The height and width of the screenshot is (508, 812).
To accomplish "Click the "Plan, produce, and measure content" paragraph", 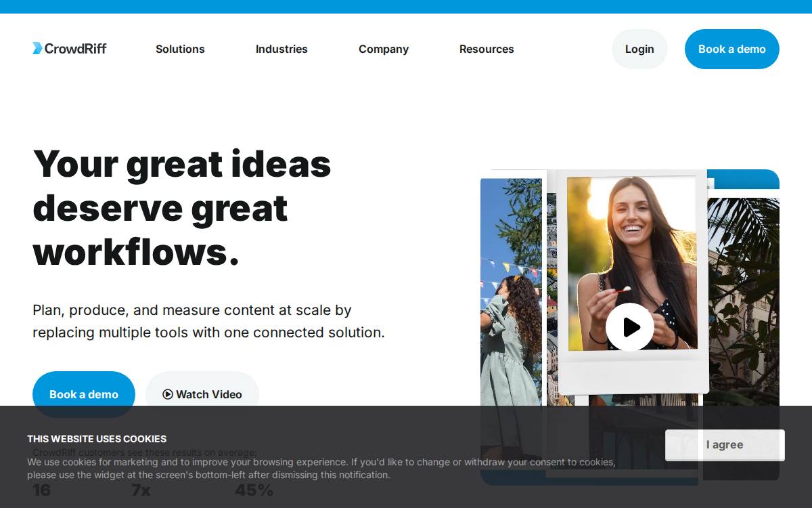I will point(208,321).
